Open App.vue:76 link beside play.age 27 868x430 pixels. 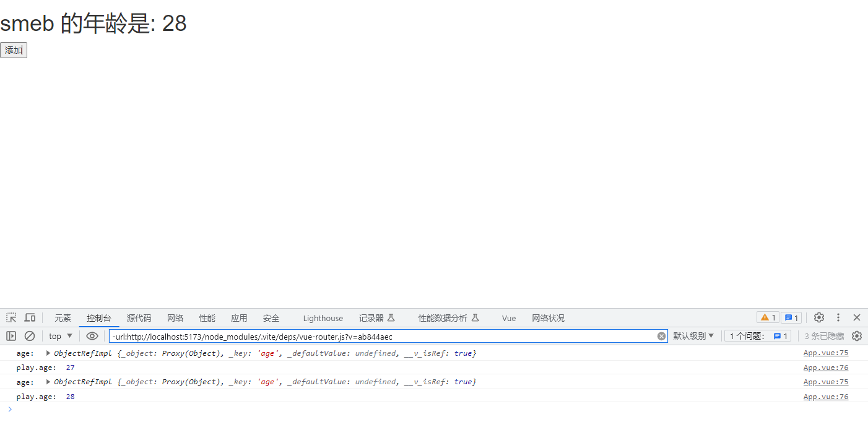[x=826, y=368]
